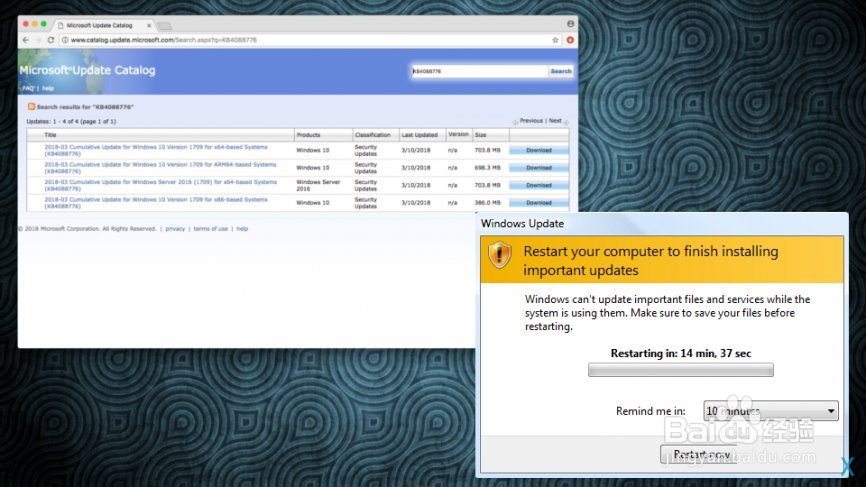Viewport: 866px width, 487px height.
Task: Click the Search button in the catalog header
Action: click(x=561, y=71)
